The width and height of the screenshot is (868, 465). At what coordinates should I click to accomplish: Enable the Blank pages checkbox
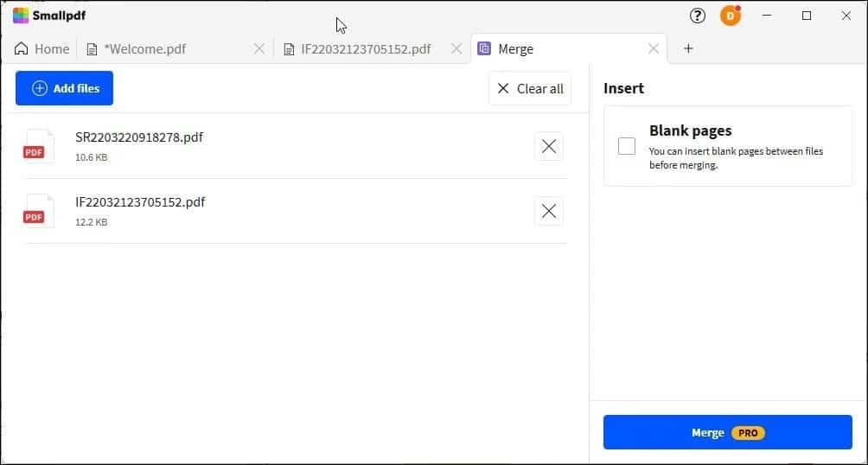[x=627, y=146]
